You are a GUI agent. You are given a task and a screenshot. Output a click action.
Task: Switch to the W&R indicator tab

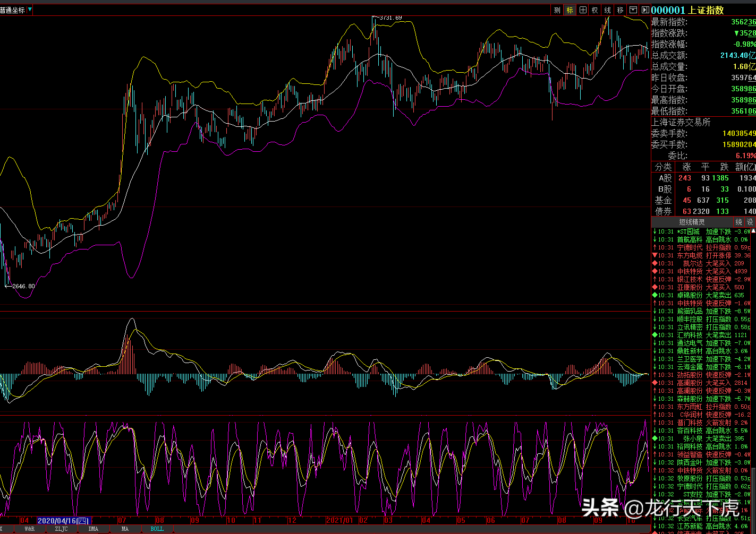click(29, 529)
